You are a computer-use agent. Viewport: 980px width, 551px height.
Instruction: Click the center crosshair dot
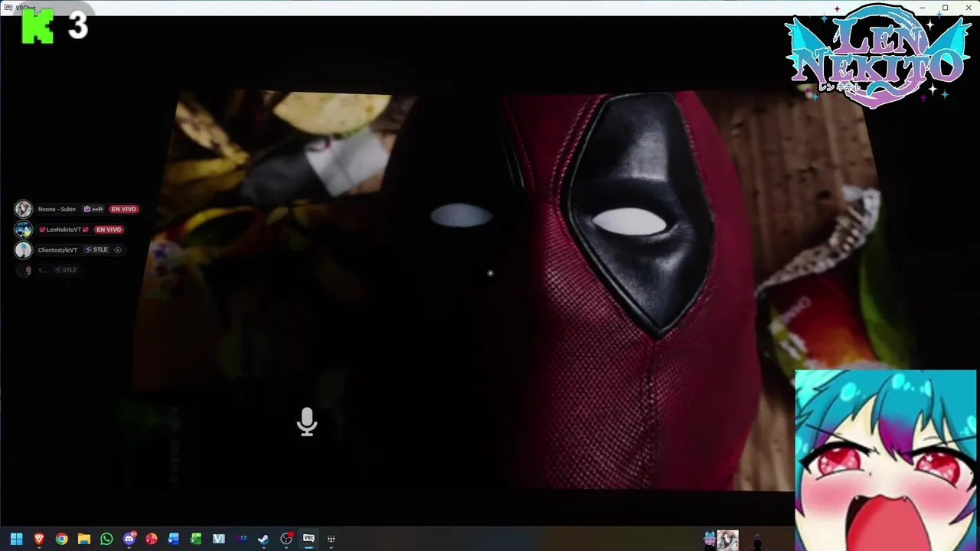tap(490, 273)
